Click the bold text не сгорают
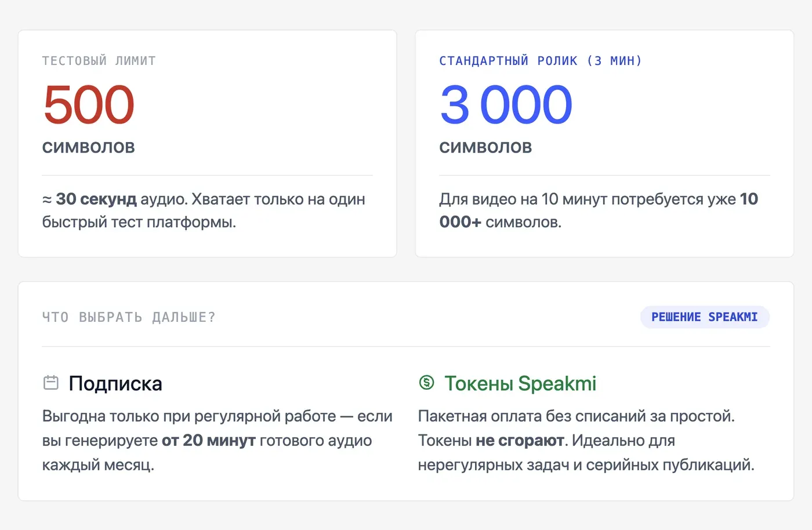 point(520,440)
